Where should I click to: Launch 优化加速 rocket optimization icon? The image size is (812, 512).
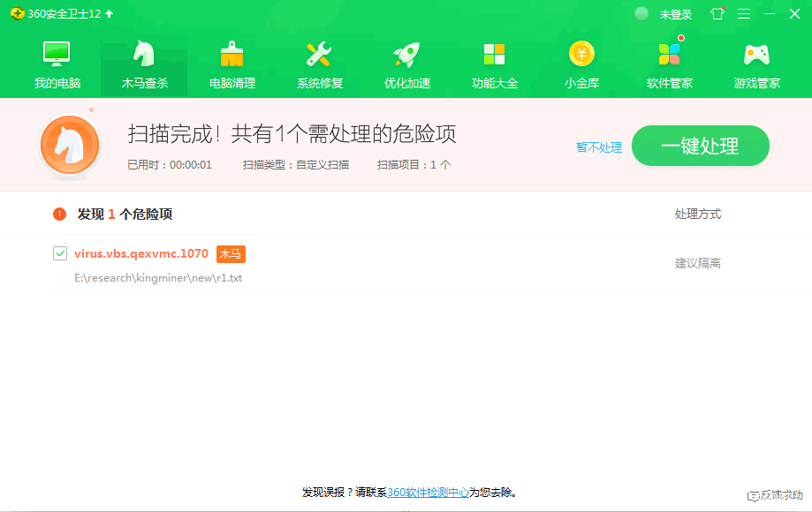406,55
